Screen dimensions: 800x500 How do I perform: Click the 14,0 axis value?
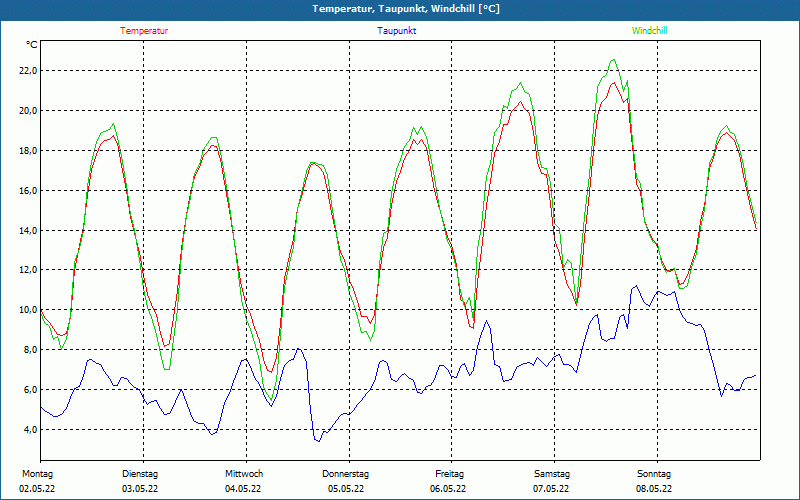(x=28, y=230)
